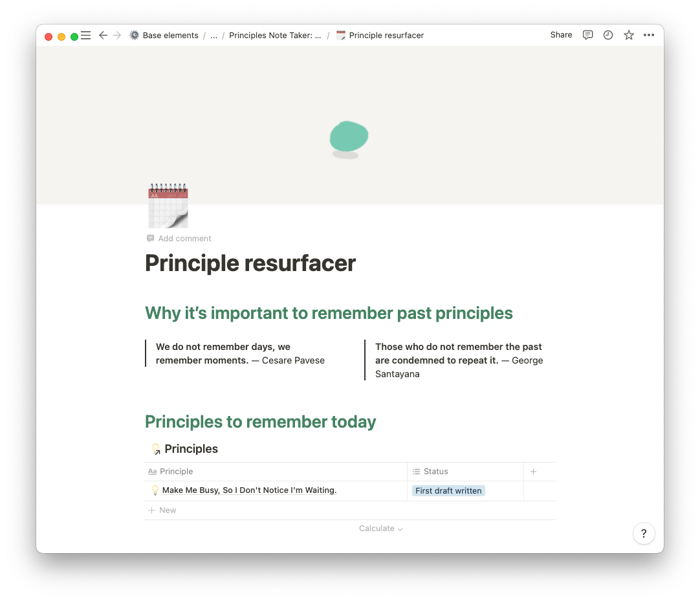Viewport: 700px width, 601px height.
Task: Favorite this page with star icon
Action: click(x=629, y=36)
